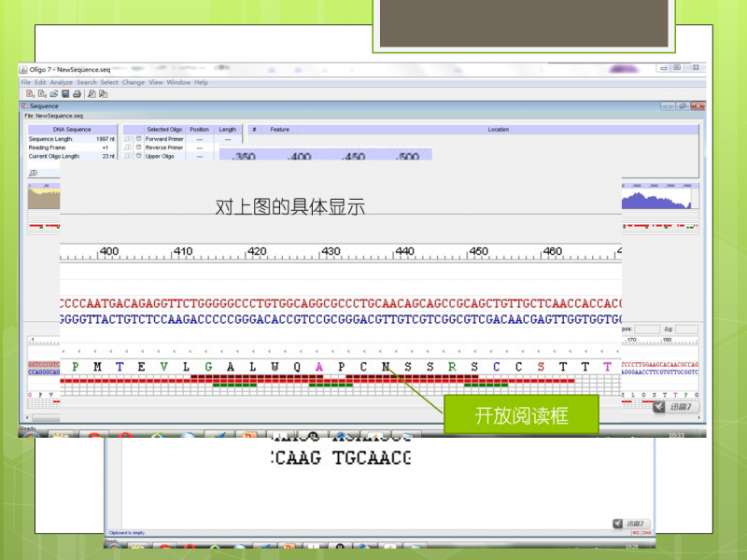Screen dimensions: 747x560
Task: Click the 'Upper Oligo' row label
Action: click(x=160, y=156)
